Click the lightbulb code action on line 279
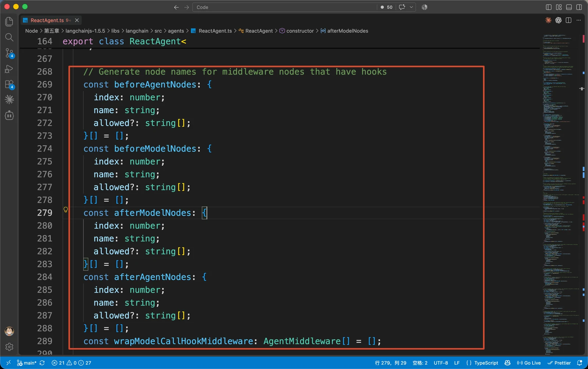 (x=66, y=209)
